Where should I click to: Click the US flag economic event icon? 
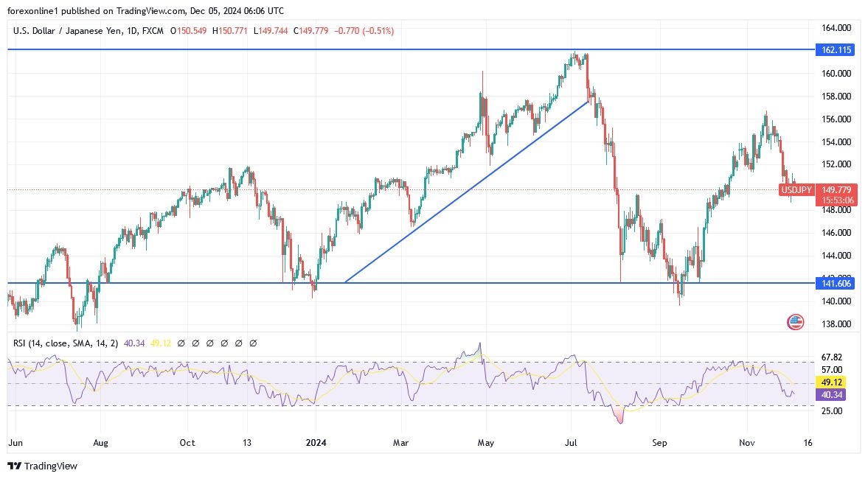pyautogui.click(x=795, y=321)
